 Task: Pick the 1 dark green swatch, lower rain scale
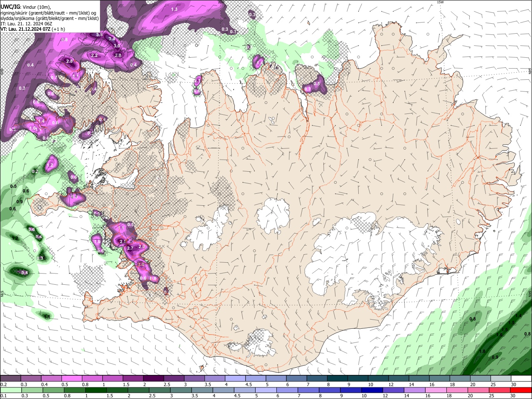(96, 390)
